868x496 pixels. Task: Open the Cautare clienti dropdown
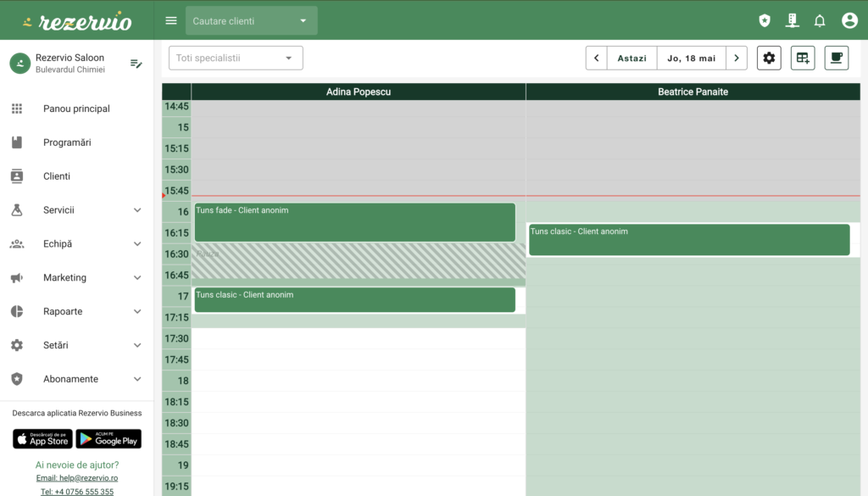tap(251, 20)
